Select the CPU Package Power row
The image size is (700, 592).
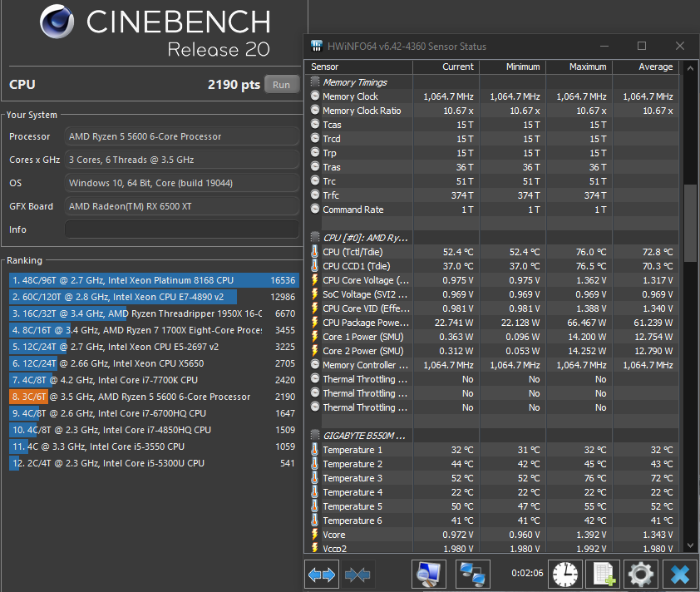click(x=492, y=323)
